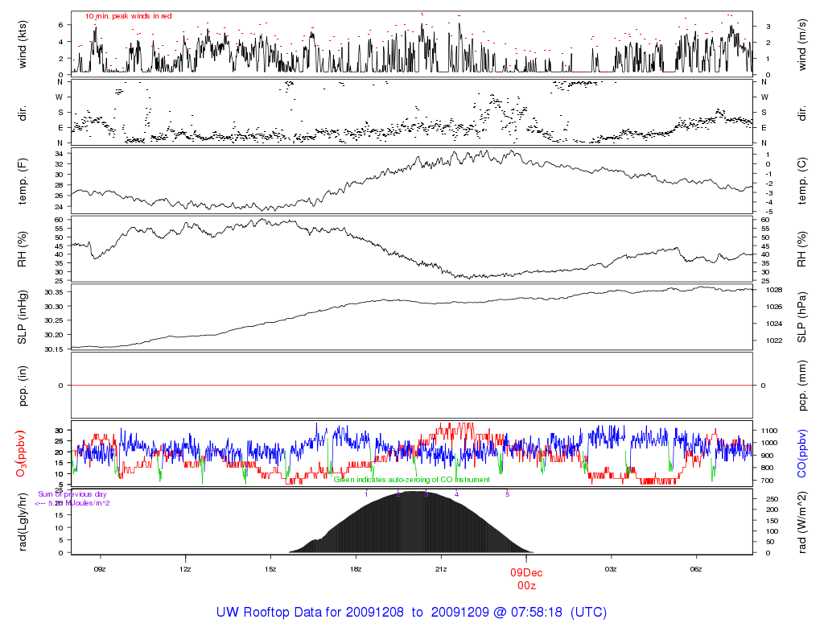Select the 'SLP (hPa)' axis label

pos(802,317)
